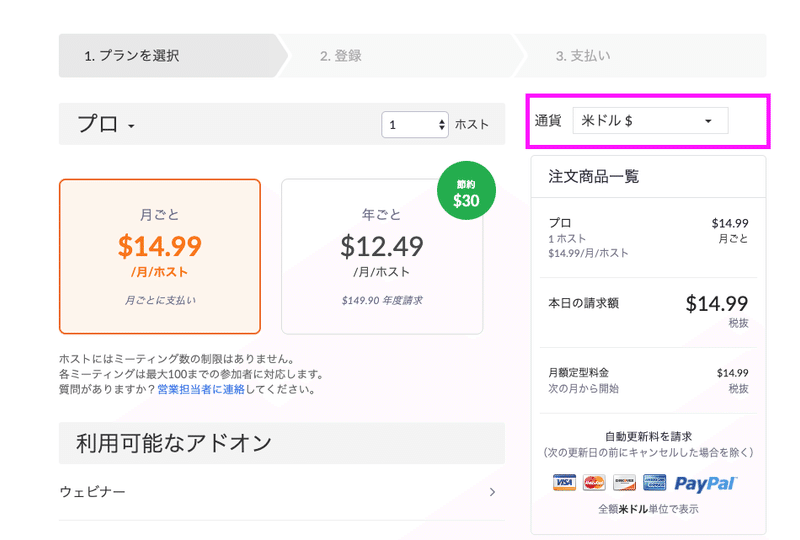Click the $14.99/月/ホスト summary line

pos(588,253)
